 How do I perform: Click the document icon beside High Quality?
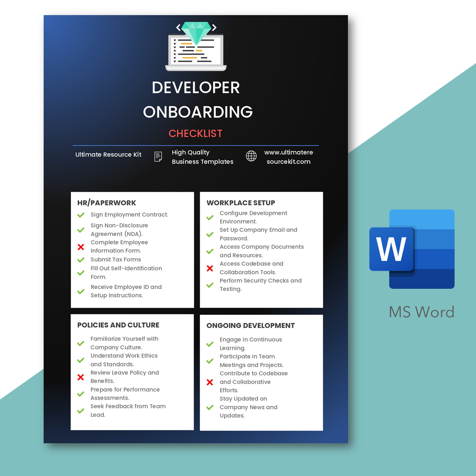pyautogui.click(x=158, y=157)
